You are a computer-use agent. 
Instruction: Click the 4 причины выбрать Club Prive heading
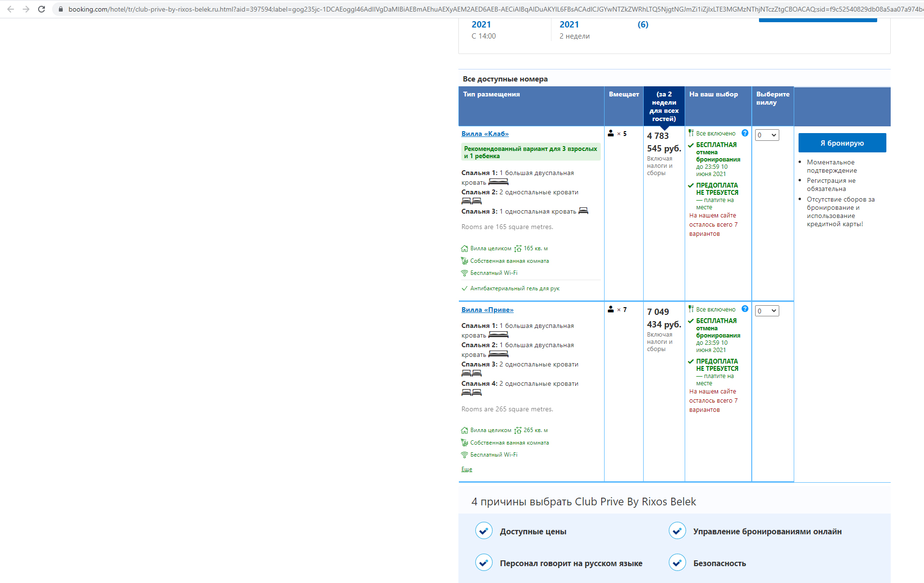click(583, 502)
